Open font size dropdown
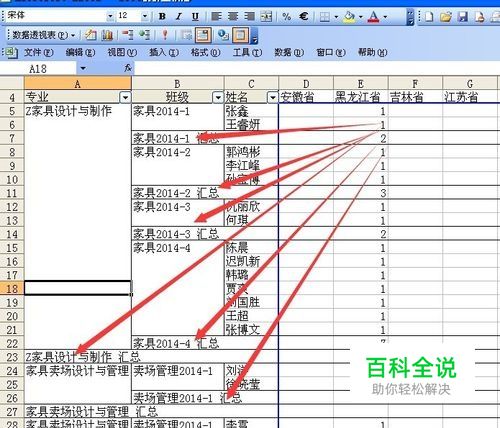Image resolution: width=500 pixels, height=428 pixels. 145,16
